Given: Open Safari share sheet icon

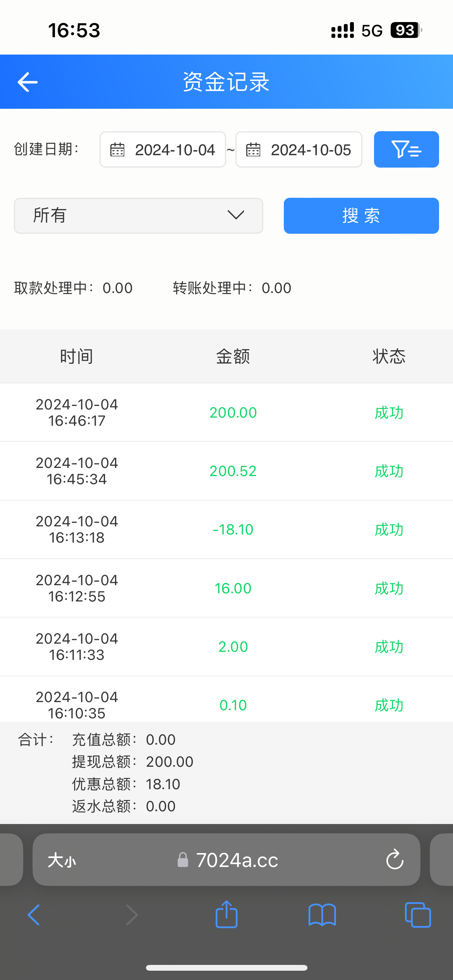Looking at the screenshot, I should (x=226, y=915).
